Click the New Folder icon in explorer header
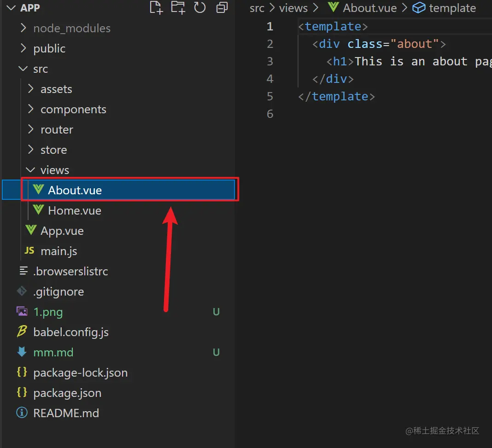 pos(178,7)
